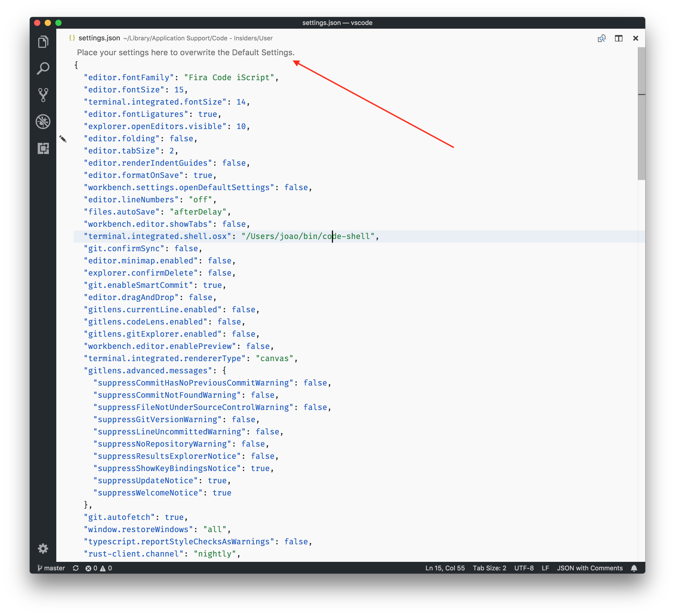
Task: Open the Extensions view
Action: click(43, 149)
